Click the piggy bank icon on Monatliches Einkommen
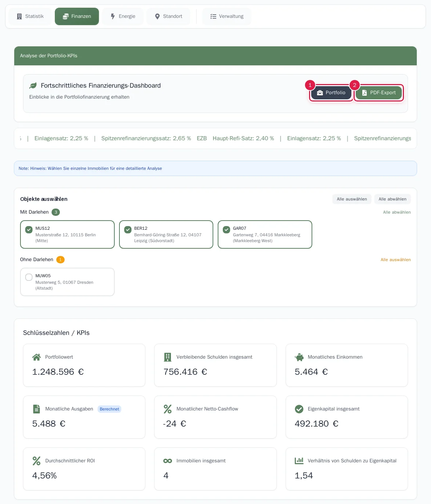Image resolution: width=431 pixels, height=504 pixels. [x=299, y=357]
